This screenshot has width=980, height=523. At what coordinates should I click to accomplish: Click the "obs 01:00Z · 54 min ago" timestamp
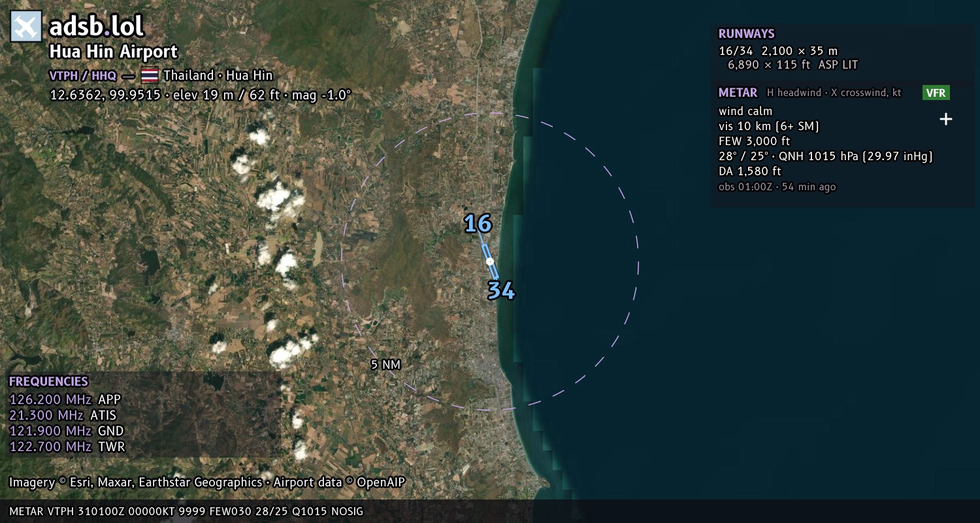coord(777,187)
